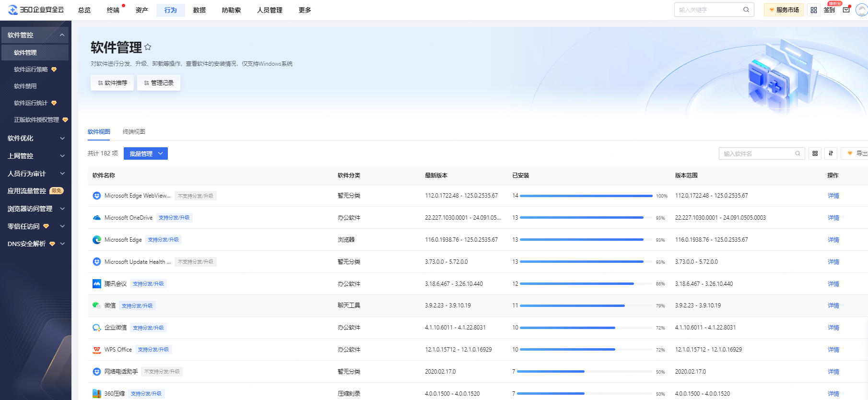Go to the 防勒索 top navigation tab

coord(232,10)
